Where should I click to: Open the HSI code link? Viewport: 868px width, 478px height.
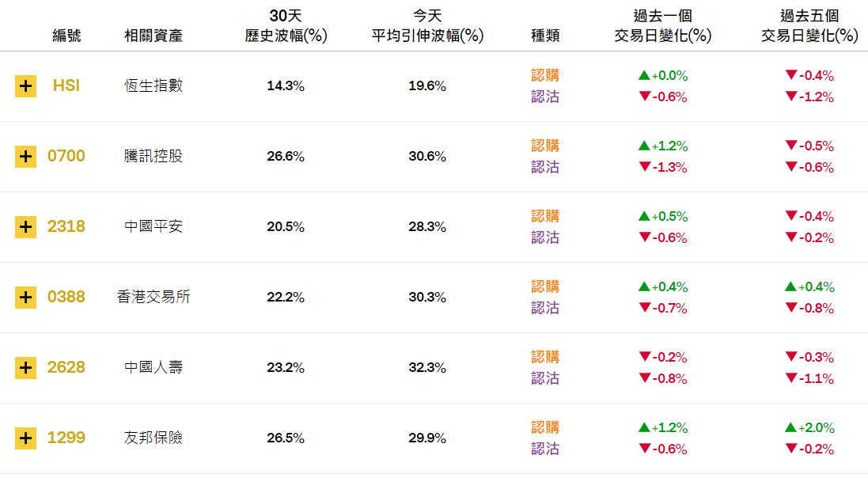pos(66,85)
